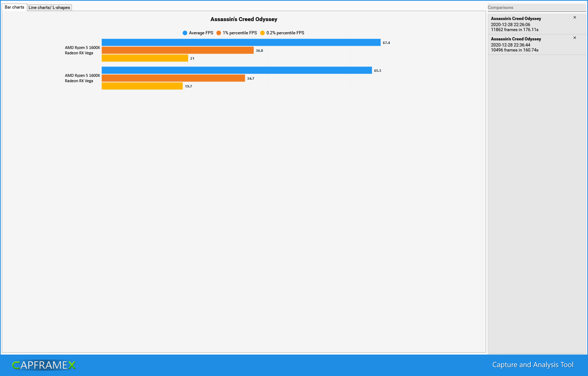Image resolution: width=588 pixels, height=376 pixels.
Task: Click the blue Average FPS legend dot
Action: pyautogui.click(x=185, y=33)
